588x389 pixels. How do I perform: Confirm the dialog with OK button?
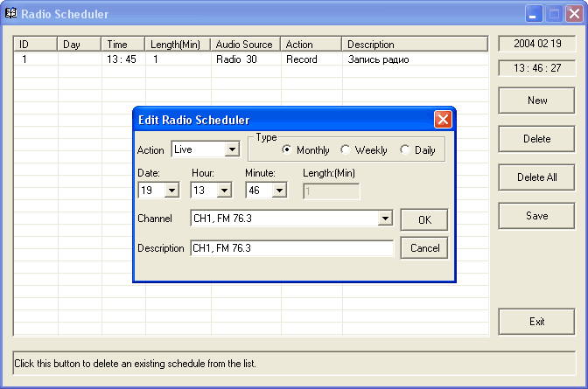click(424, 220)
